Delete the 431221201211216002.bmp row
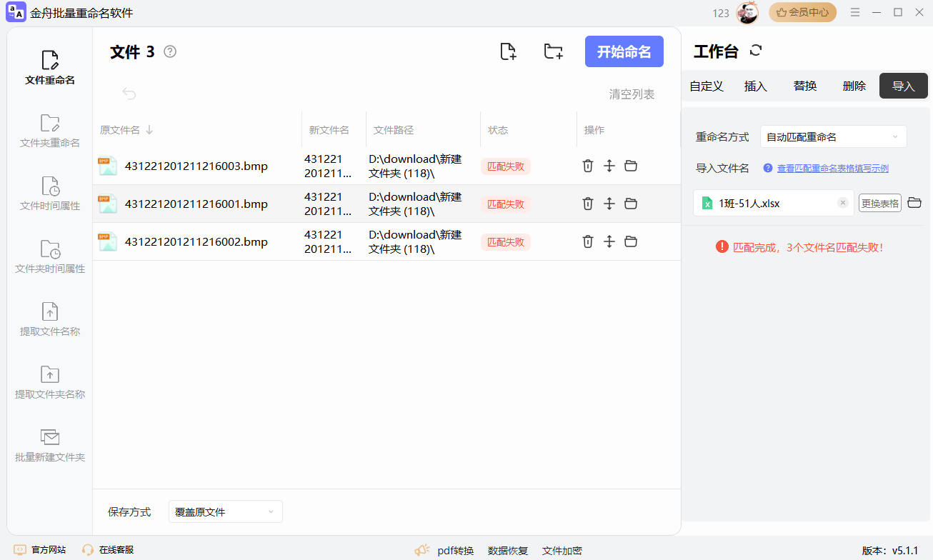 pyautogui.click(x=588, y=241)
